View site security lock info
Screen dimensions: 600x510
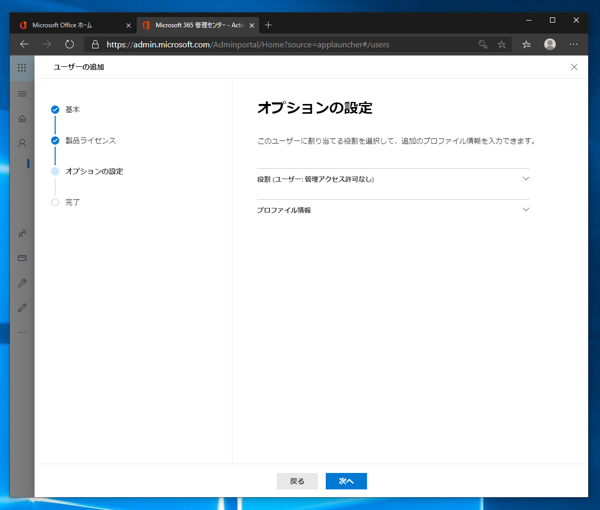pos(96,45)
